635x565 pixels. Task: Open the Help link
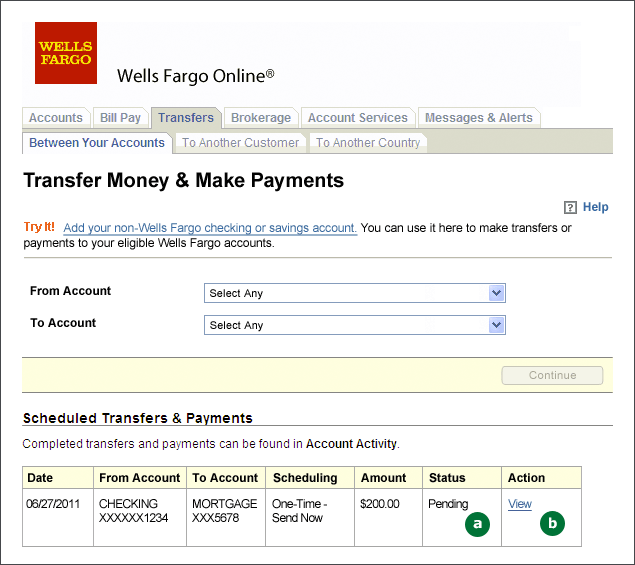click(595, 207)
